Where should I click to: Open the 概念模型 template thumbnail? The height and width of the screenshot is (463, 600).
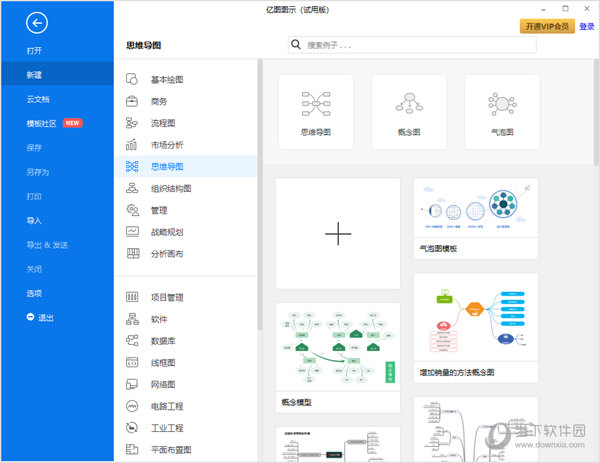(x=338, y=358)
